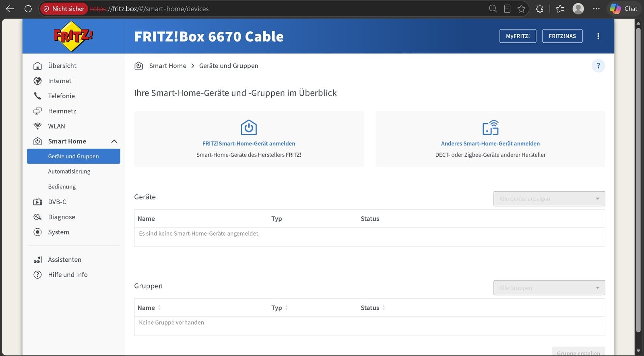Click the Internet globe icon
The image size is (644, 356).
click(x=37, y=81)
